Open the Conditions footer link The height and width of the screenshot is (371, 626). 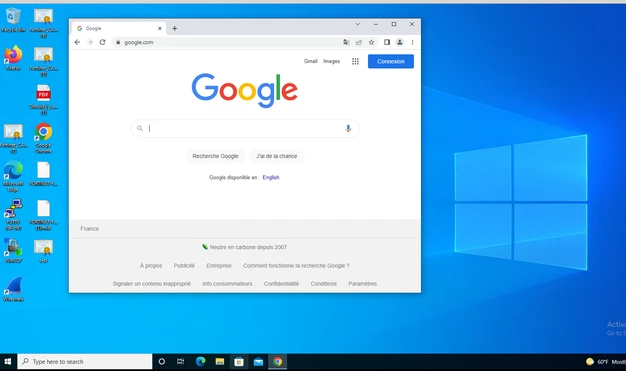pyautogui.click(x=324, y=284)
